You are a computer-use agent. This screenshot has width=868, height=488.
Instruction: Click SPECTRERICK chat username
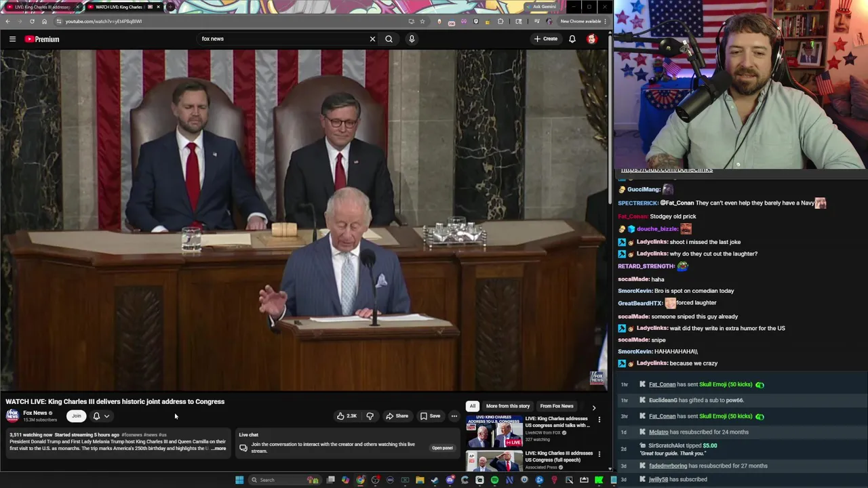(x=638, y=203)
